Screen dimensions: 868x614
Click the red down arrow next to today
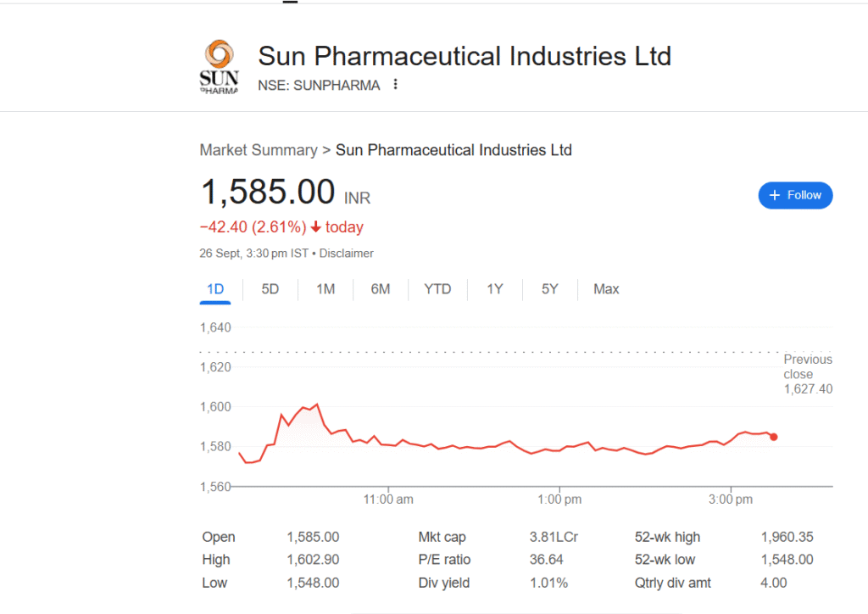tap(315, 227)
